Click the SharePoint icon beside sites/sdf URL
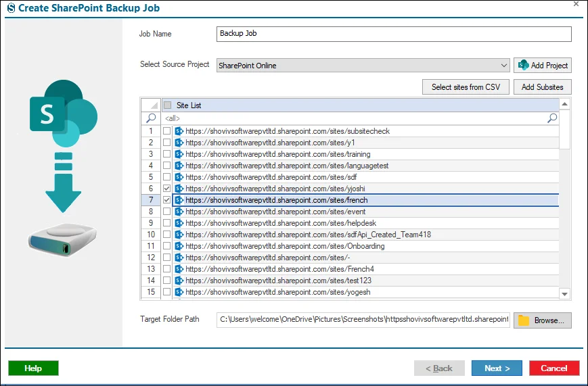Image resolution: width=588 pixels, height=386 pixels. [x=179, y=177]
